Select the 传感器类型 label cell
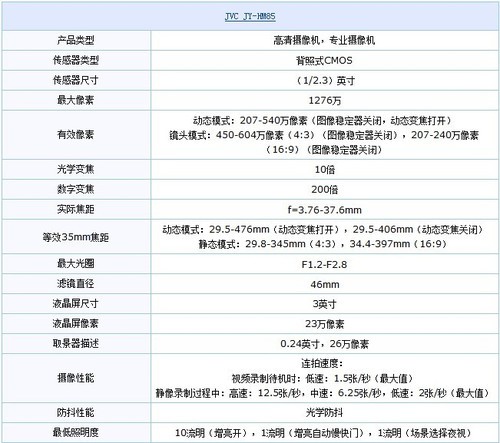 click(x=76, y=60)
